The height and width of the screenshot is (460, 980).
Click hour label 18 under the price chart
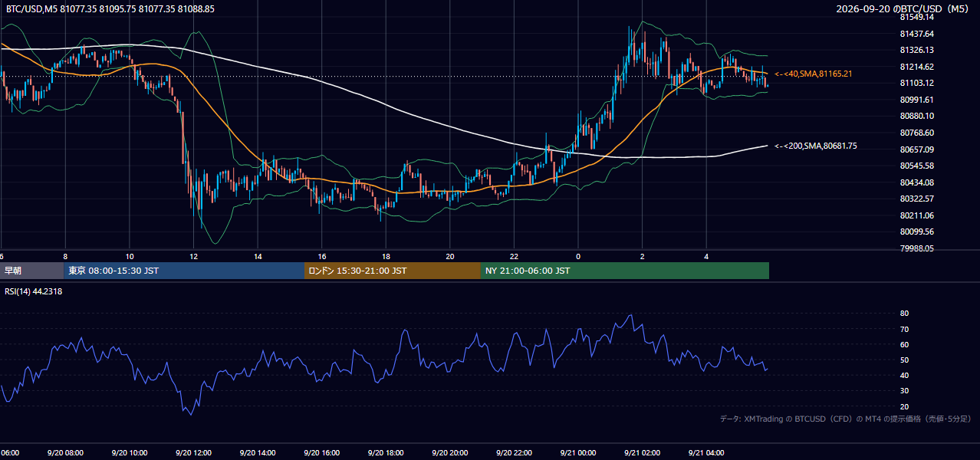pos(386,256)
